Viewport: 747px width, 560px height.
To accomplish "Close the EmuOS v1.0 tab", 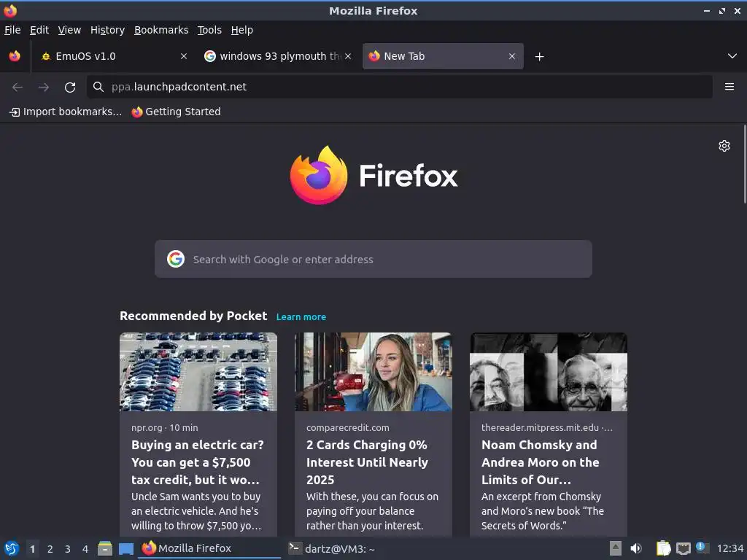I will tap(183, 56).
